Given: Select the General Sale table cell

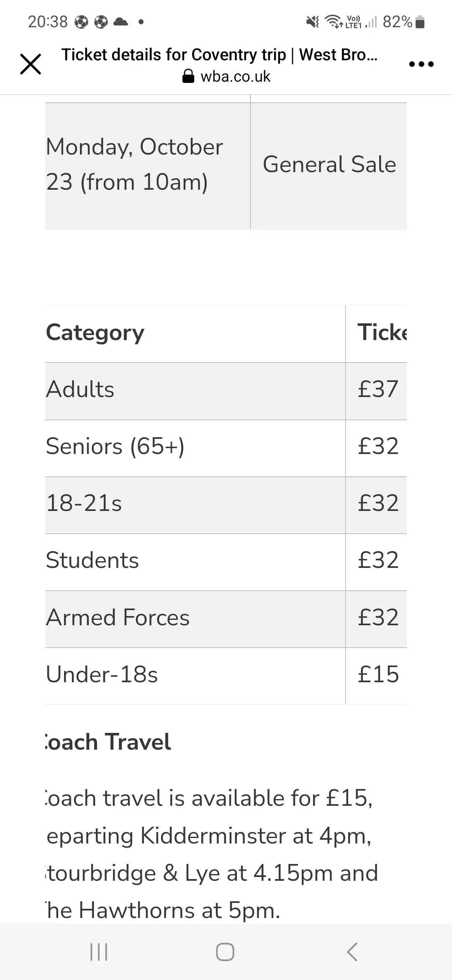Looking at the screenshot, I should pos(329,164).
